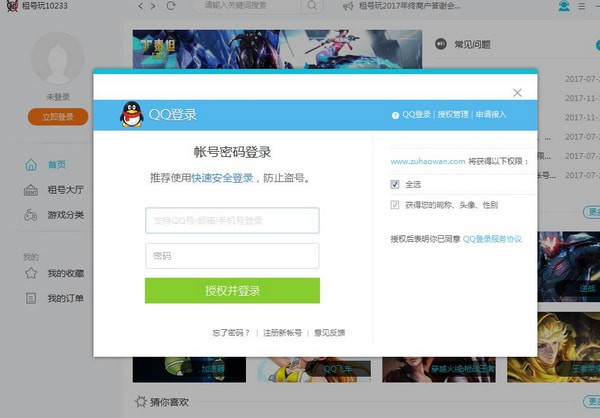The width and height of the screenshot is (600, 418).
Task: Click the sun icon beside 猜你喜欢
Action: [x=141, y=402]
